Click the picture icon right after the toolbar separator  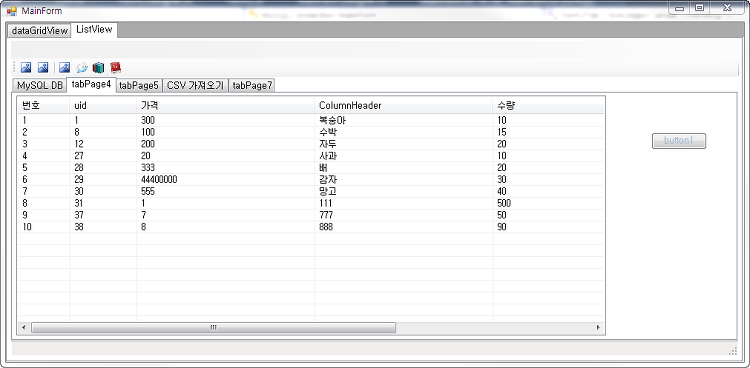[65, 68]
